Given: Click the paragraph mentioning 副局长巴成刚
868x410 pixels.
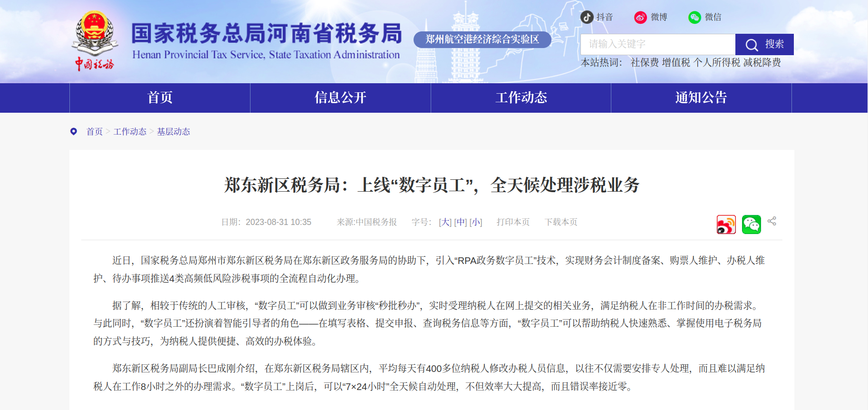Looking at the screenshot, I should coord(429,377).
